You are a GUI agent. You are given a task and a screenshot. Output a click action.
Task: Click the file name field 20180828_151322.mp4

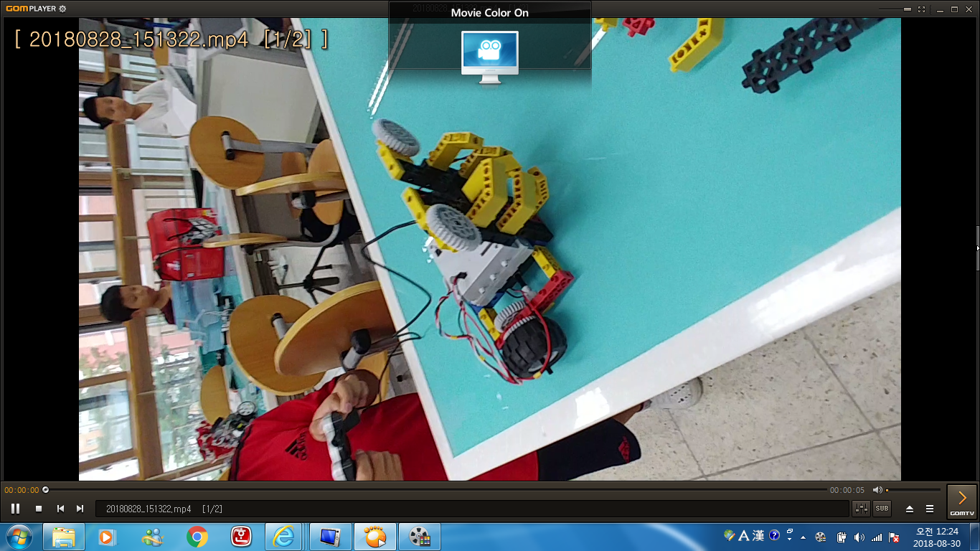(472, 509)
